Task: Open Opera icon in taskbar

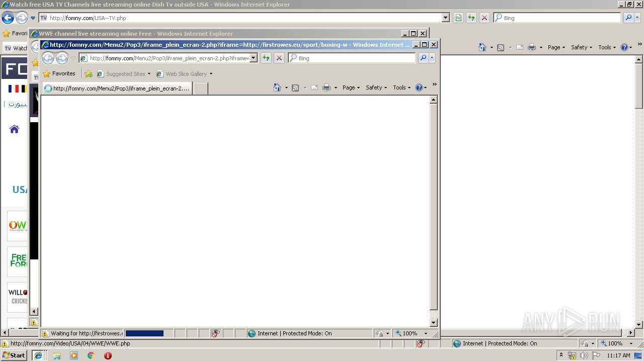Action: point(108,355)
